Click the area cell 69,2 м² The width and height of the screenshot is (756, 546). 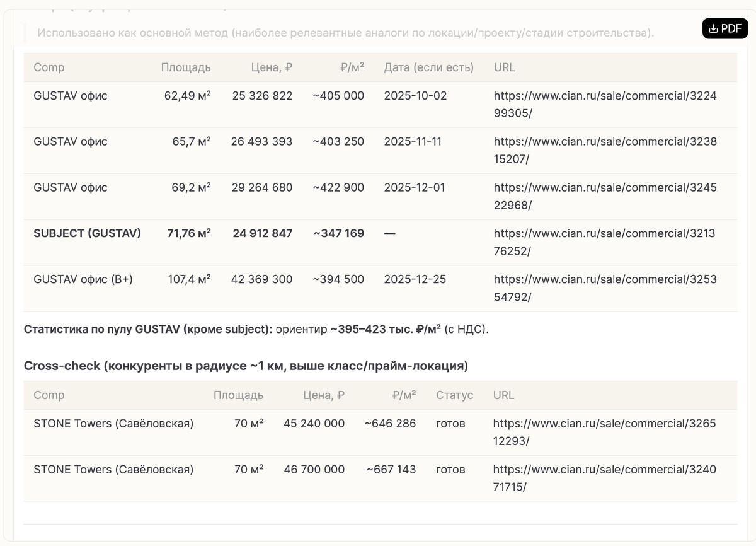(x=192, y=188)
